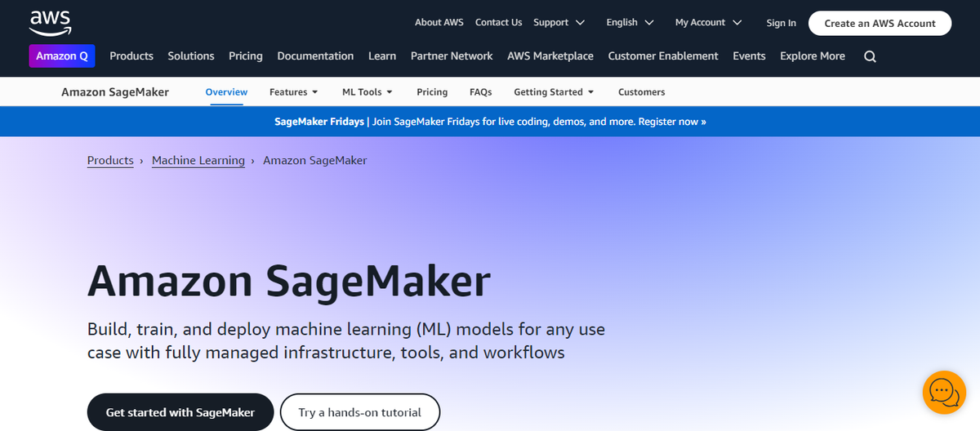The width and height of the screenshot is (980, 431).
Task: Select the Pricing tab in SageMaker subnav
Action: 432,92
